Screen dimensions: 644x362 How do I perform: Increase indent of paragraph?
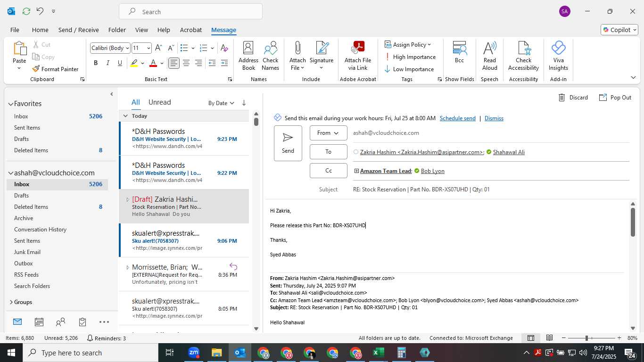(224, 63)
